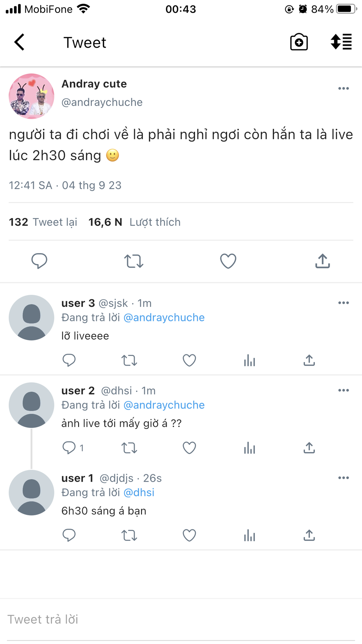Open the 16,6 N Lượt thích list
Screen dimensions: 362x644
[134, 222]
